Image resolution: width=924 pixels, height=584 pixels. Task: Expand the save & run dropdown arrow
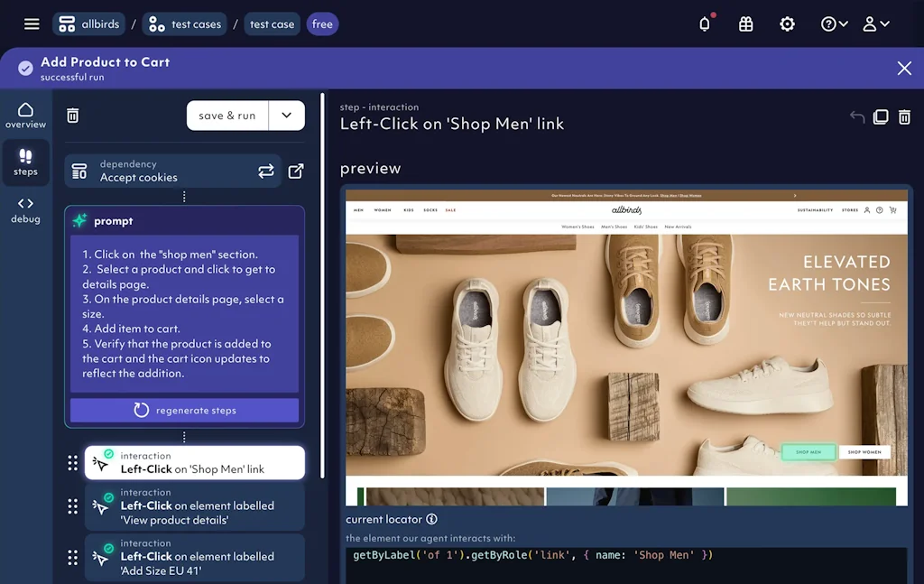coord(287,116)
